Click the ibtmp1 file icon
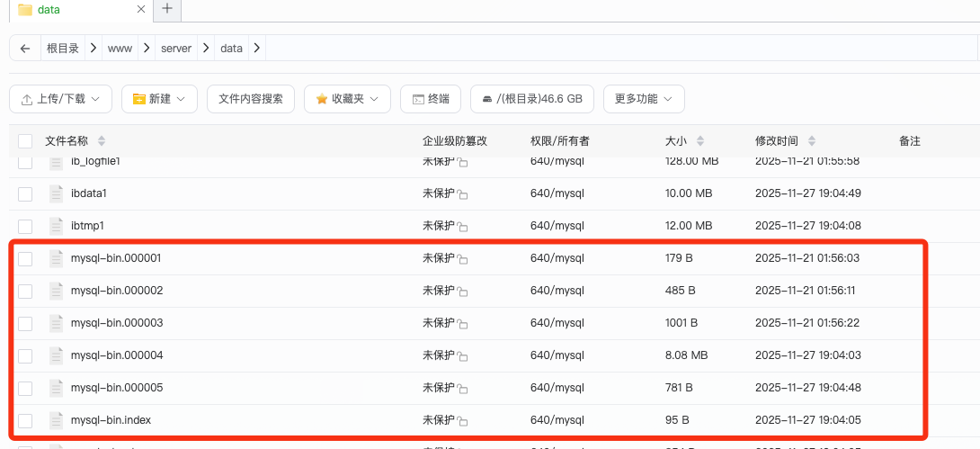Image resolution: width=980 pixels, height=449 pixels. pos(57,226)
